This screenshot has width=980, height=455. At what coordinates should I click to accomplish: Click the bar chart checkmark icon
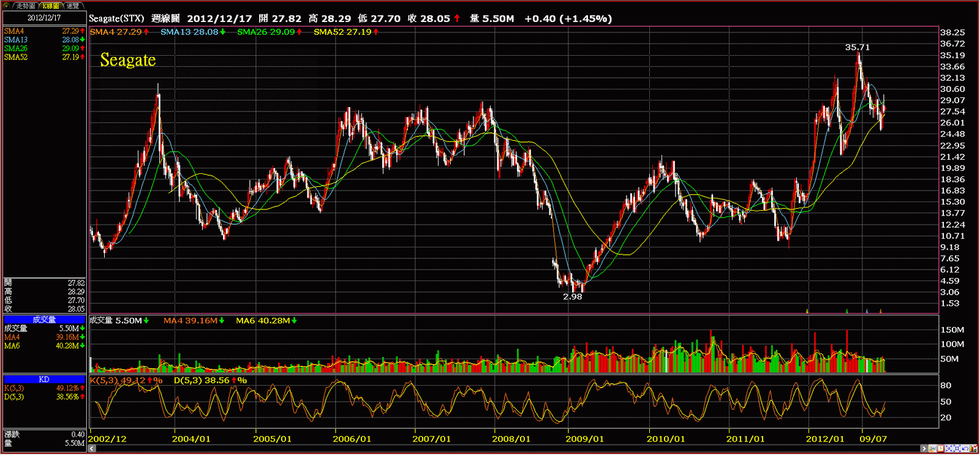[973, 449]
